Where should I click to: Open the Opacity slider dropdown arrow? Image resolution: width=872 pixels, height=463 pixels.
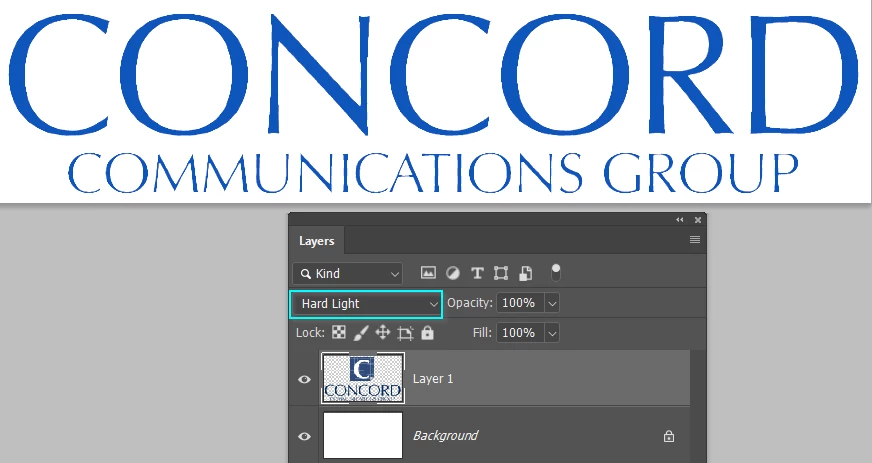552,303
